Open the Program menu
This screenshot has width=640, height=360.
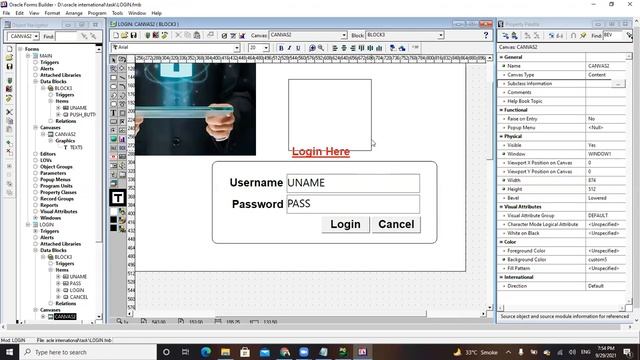[97, 13]
